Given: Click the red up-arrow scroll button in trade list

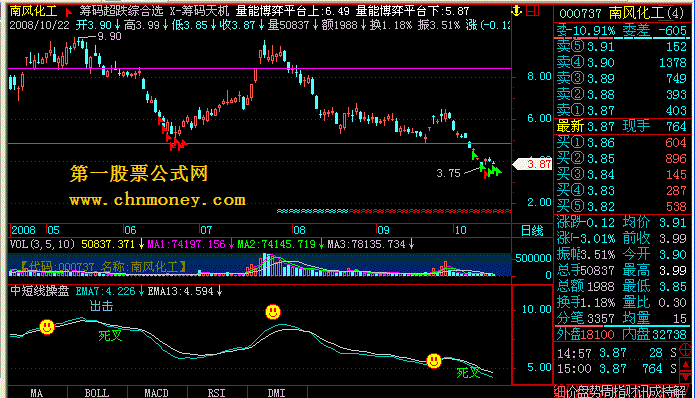Looking at the screenshot, I should (685, 365).
